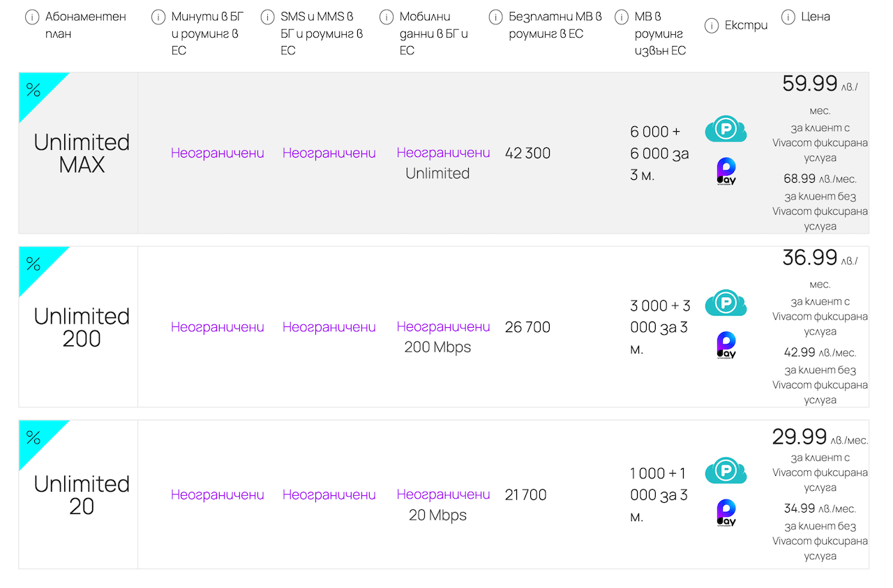Click discount percent badge on Unlimited 200
The height and width of the screenshot is (588, 893).
[x=35, y=264]
